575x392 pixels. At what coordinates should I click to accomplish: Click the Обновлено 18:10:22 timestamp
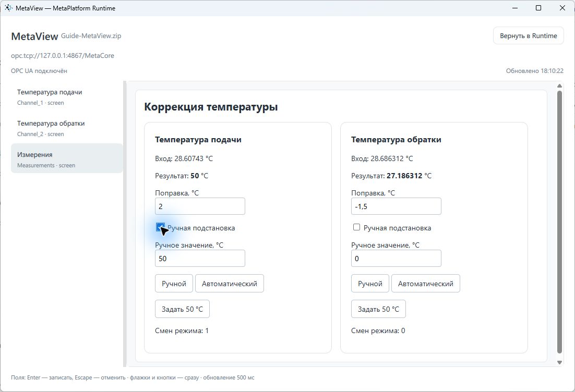pyautogui.click(x=535, y=71)
